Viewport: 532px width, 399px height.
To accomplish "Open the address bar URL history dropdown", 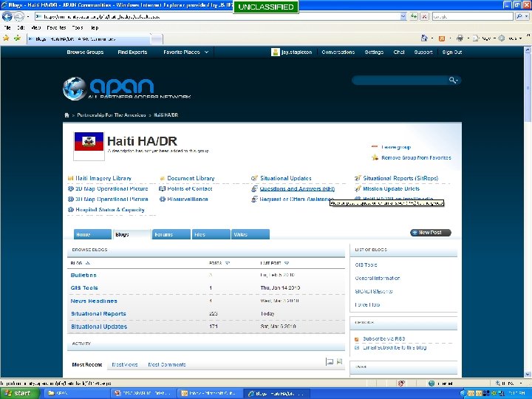I will pyautogui.click(x=403, y=16).
